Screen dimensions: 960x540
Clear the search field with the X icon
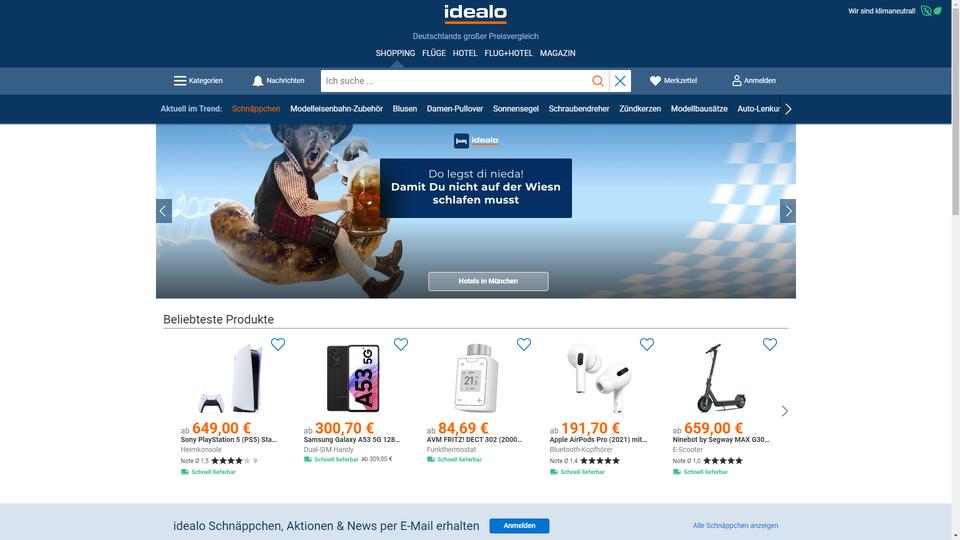pos(620,81)
